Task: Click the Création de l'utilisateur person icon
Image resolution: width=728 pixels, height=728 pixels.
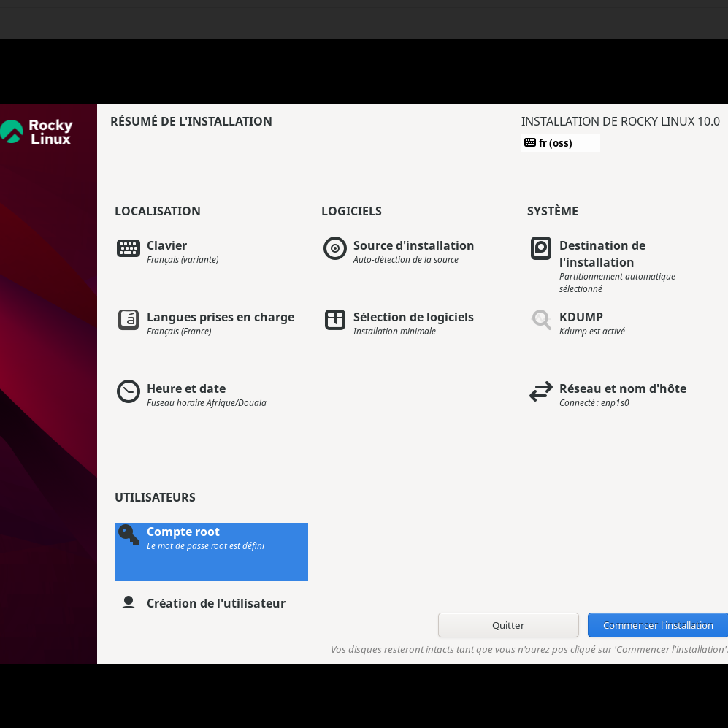Action: pyautogui.click(x=128, y=602)
